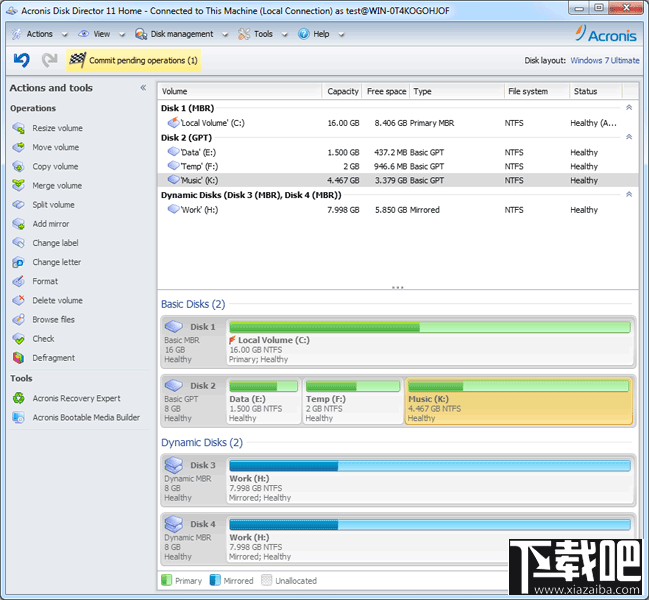Collapse the Dynamic Disks group in list
The width and height of the screenshot is (649, 600).
pos(629,194)
